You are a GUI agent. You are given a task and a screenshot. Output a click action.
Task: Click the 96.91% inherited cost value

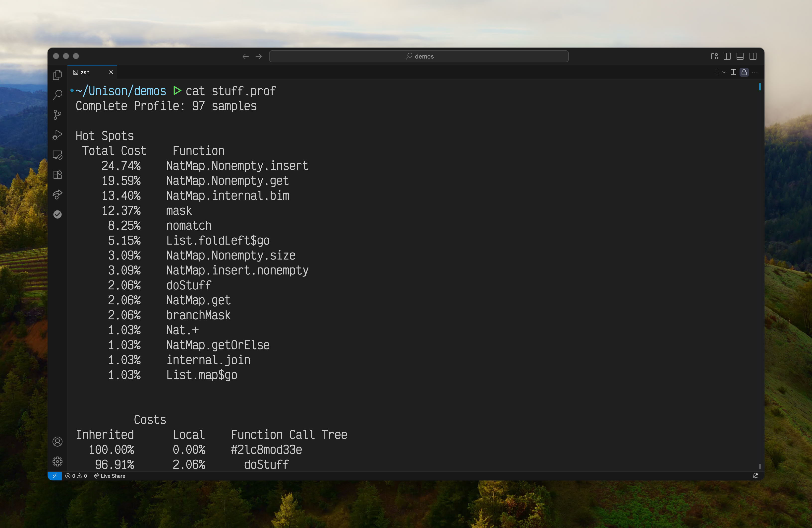click(115, 465)
